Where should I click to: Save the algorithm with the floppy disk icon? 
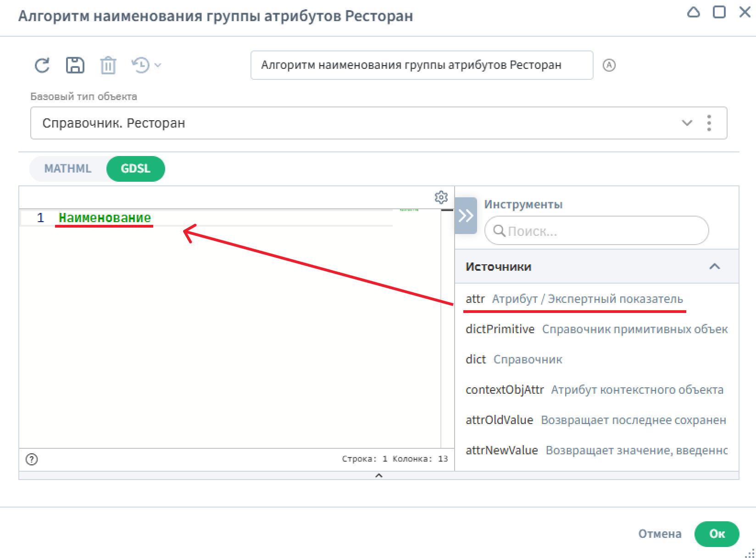click(x=75, y=65)
